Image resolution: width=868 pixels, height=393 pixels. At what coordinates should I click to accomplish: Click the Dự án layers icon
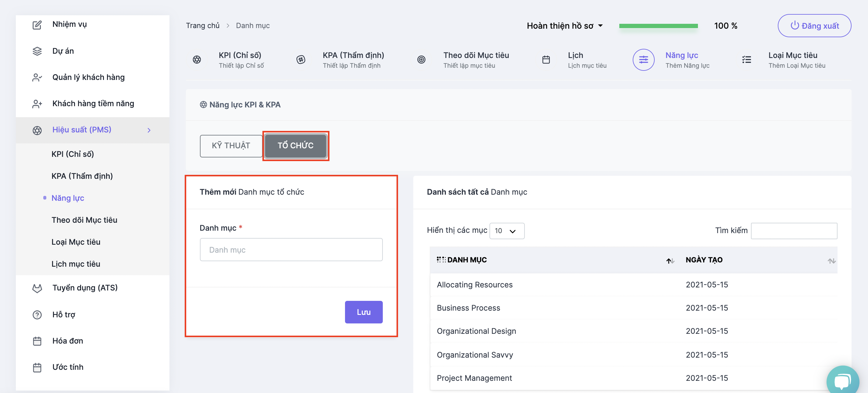(37, 51)
